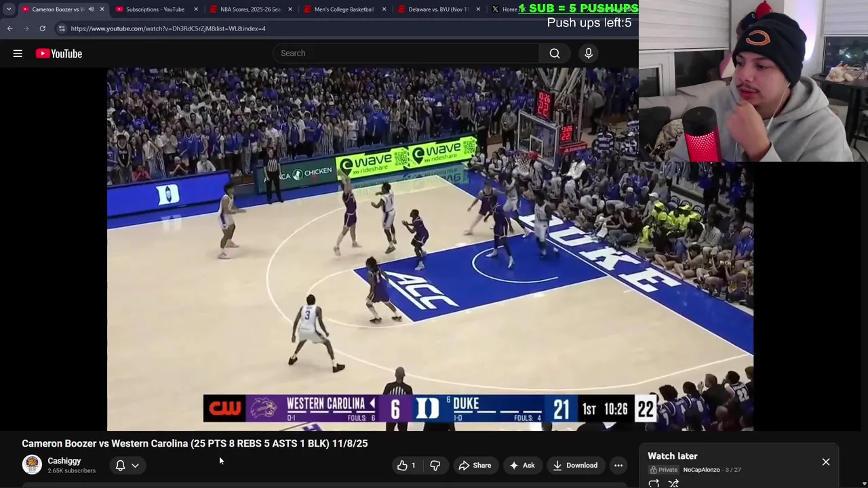Click the Private playlist badge

(x=664, y=470)
